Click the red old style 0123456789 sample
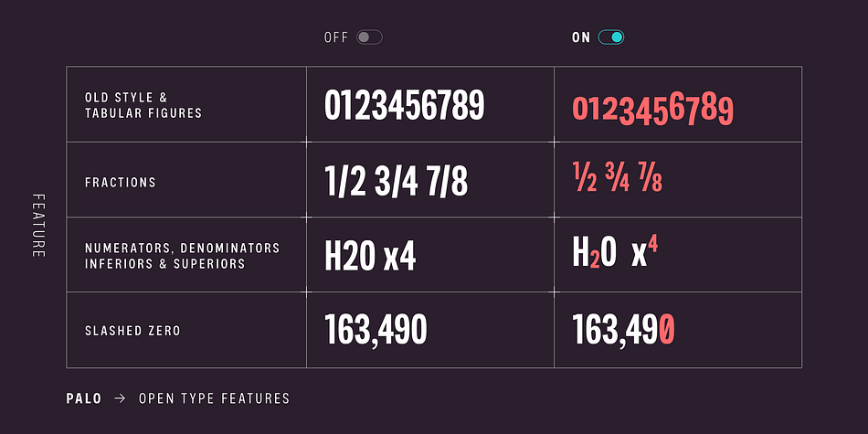Screen dimensions: 868x434 click(x=652, y=110)
